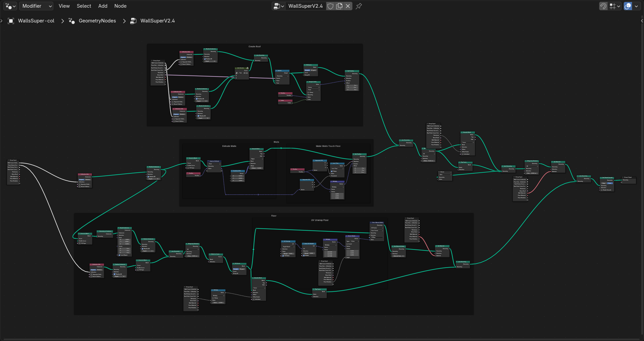Unlink the WallSuperV2.4 node tree
644x341 pixels.
click(348, 6)
